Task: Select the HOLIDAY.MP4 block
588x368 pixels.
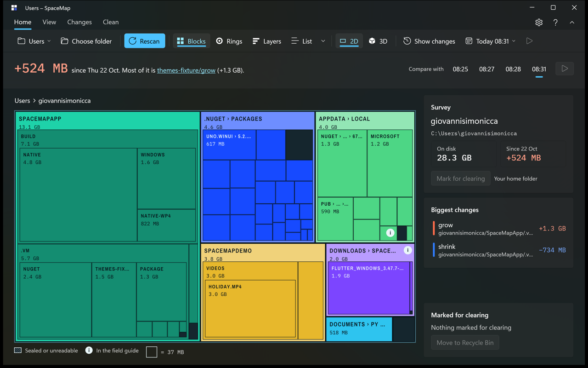Action: (250, 309)
